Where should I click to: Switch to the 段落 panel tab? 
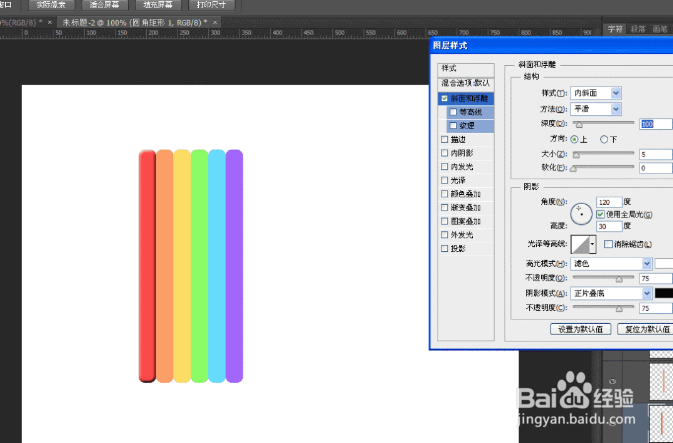638,29
